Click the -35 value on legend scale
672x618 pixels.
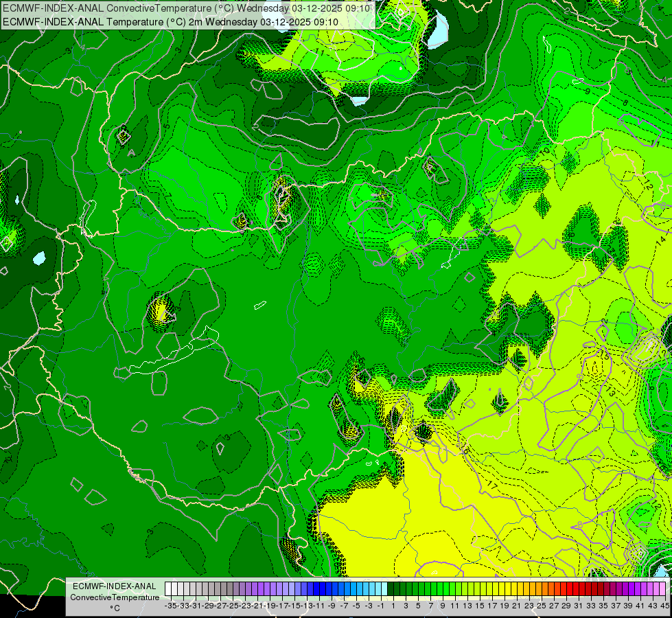[x=170, y=606]
